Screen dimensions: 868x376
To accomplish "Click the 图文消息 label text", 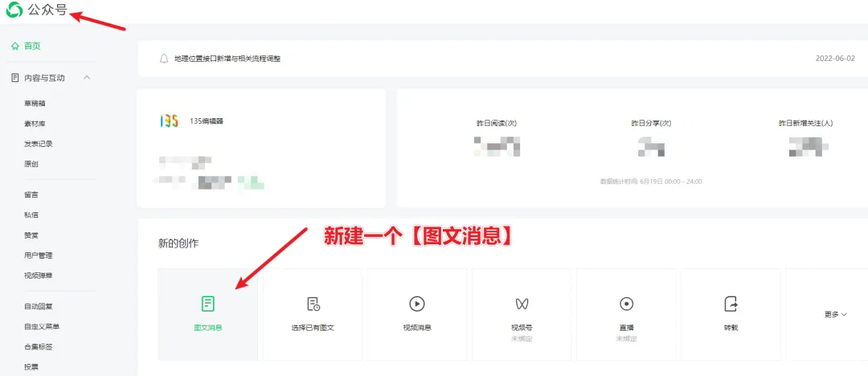I will tap(207, 328).
